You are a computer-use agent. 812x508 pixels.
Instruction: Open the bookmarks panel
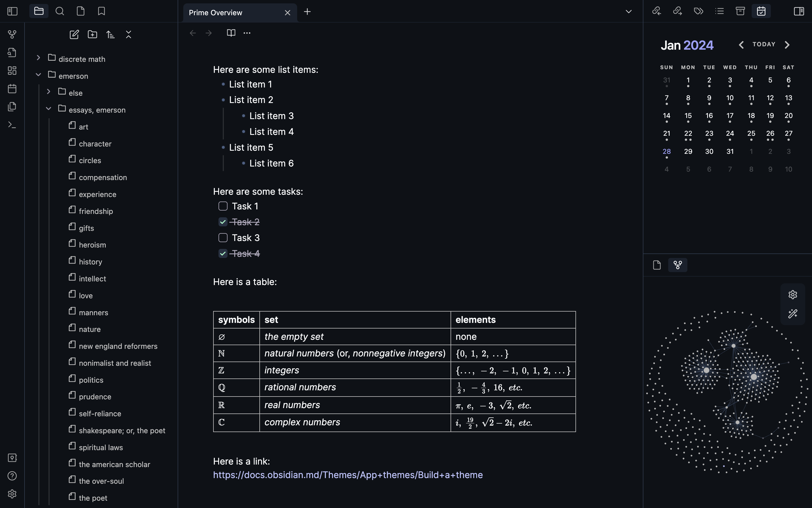(x=101, y=11)
